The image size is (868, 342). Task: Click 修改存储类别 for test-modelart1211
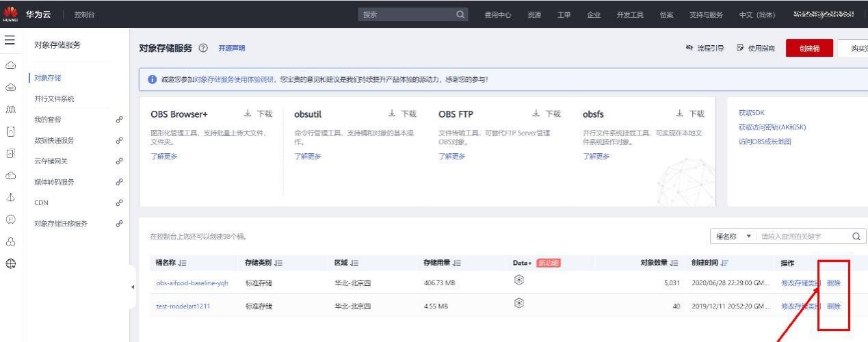801,306
